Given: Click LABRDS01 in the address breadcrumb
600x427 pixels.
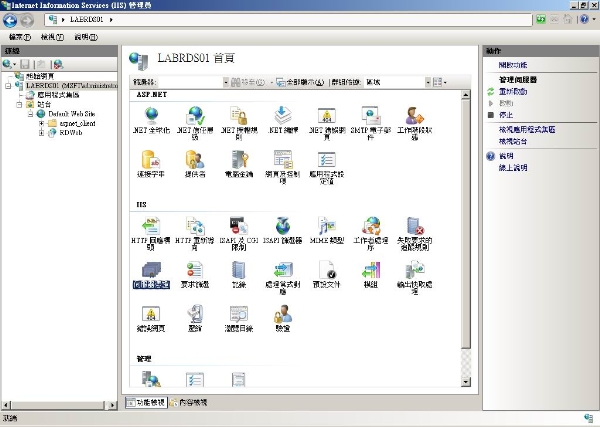Looking at the screenshot, I should [x=86, y=20].
